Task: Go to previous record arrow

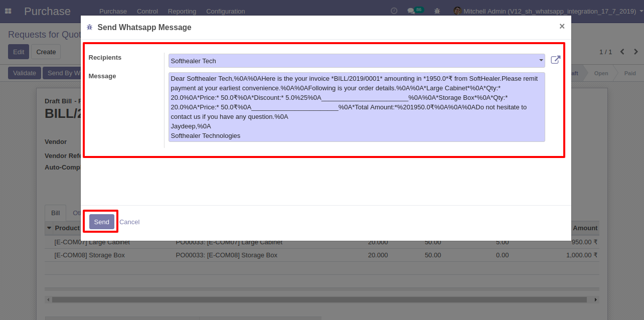Action: point(622,52)
